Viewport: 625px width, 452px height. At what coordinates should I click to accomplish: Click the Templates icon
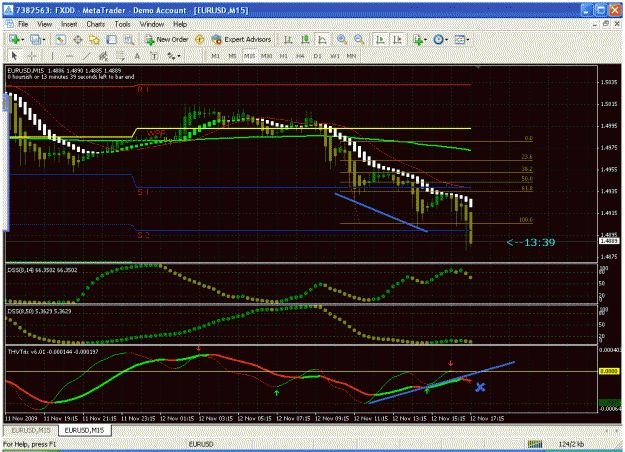(x=460, y=39)
